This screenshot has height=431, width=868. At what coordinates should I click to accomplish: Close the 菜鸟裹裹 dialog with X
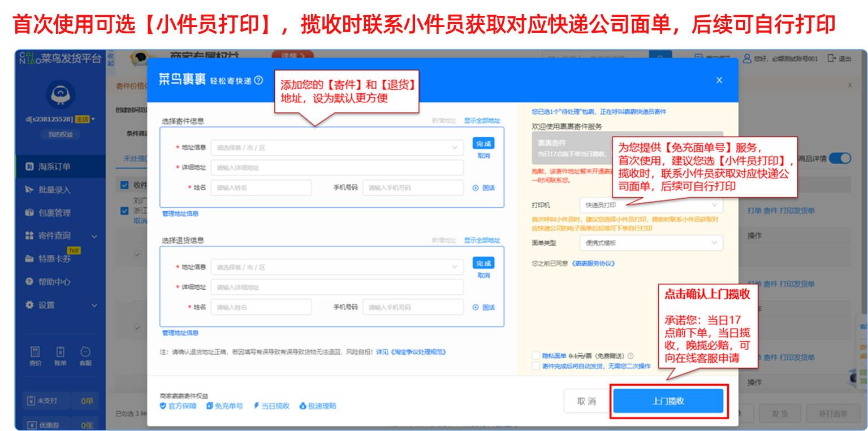pyautogui.click(x=719, y=80)
